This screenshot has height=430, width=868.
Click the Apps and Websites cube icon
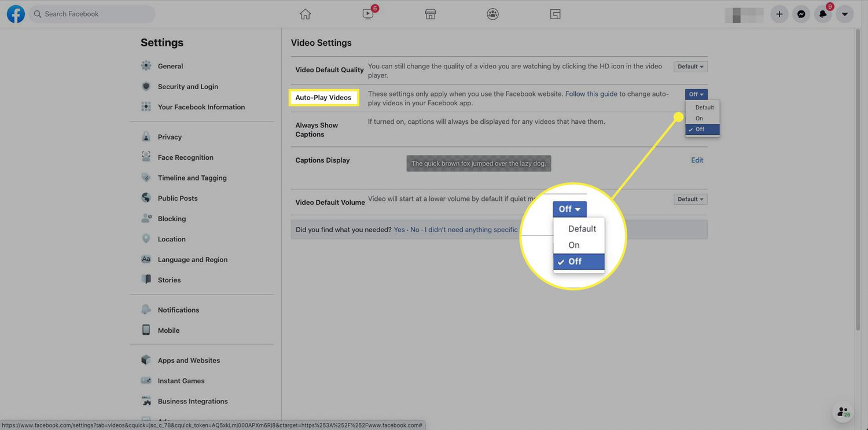(146, 360)
